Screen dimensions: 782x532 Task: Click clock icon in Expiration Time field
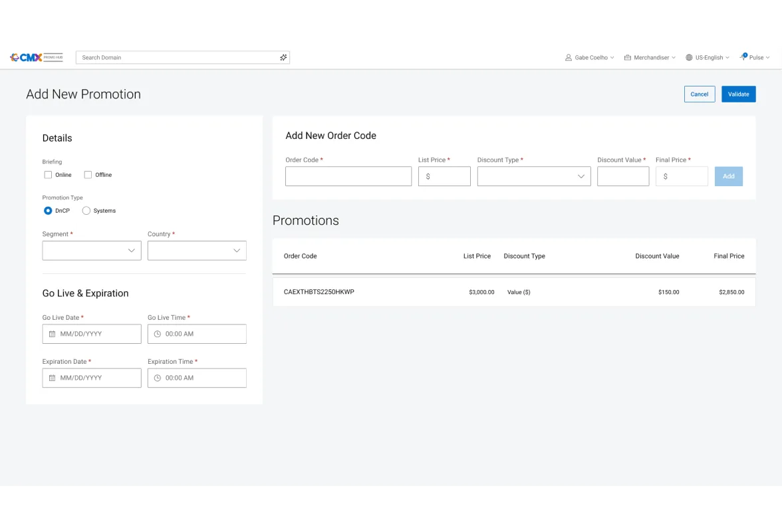[x=157, y=378]
